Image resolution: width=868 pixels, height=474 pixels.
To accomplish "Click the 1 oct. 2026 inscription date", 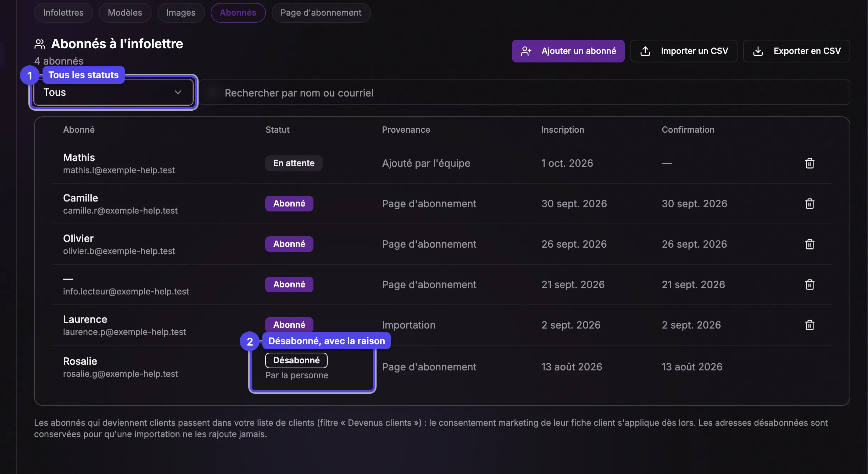I will click(x=567, y=163).
